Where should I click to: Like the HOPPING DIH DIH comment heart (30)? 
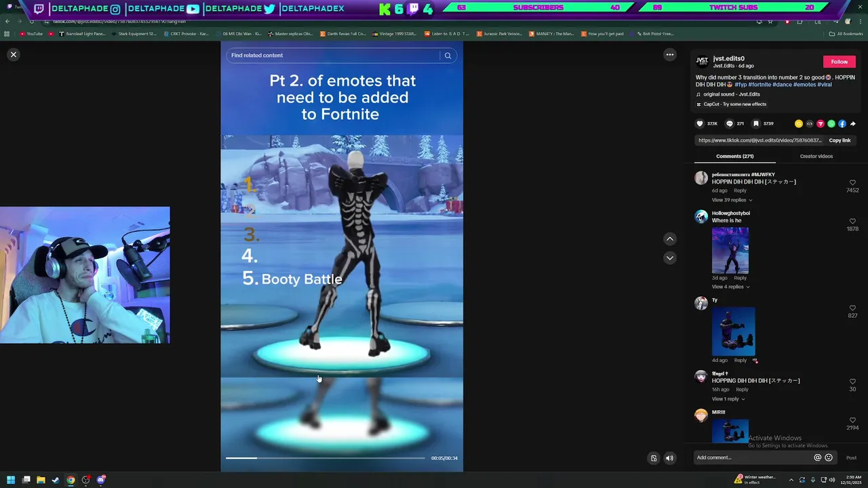tap(852, 381)
